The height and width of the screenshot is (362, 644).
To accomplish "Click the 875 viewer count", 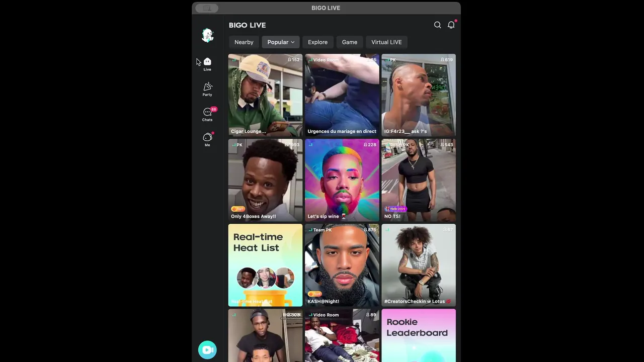I will [370, 230].
